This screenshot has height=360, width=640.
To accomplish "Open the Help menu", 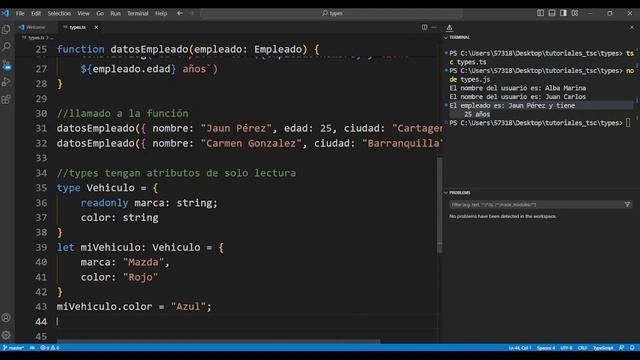I will pos(161,13).
